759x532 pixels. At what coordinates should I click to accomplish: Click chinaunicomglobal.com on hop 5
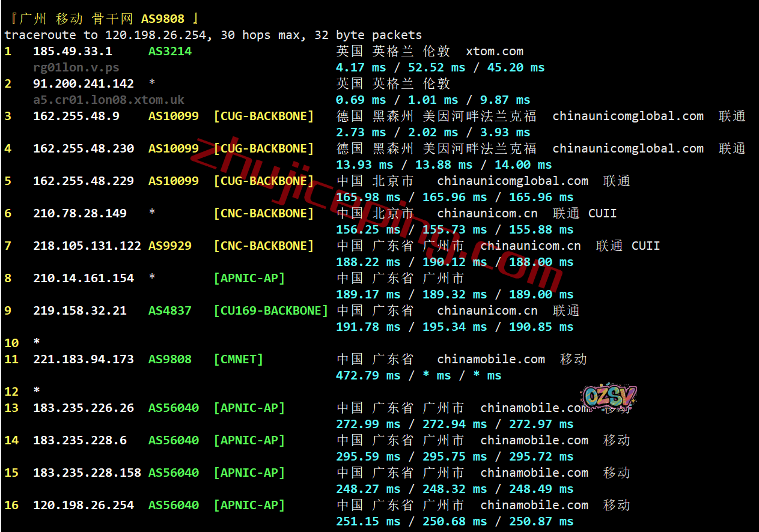click(x=512, y=181)
